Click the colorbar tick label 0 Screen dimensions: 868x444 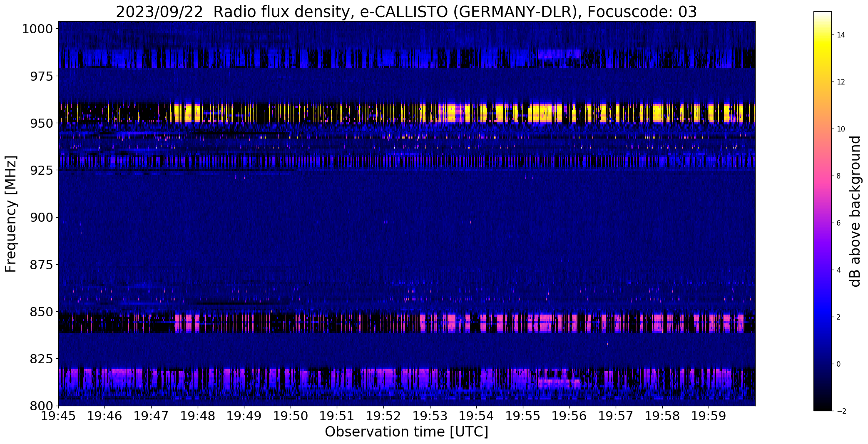pos(838,364)
